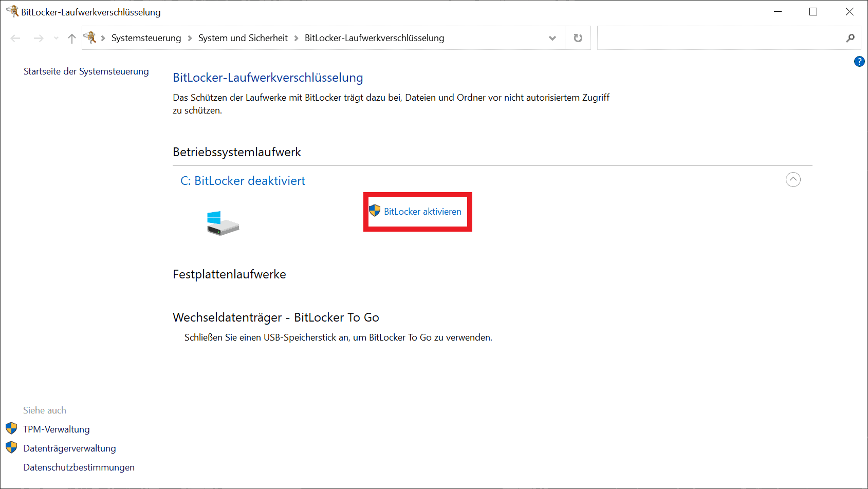The height and width of the screenshot is (489, 868).
Task: Click the BitLocker shield icon beside aktivieren
Action: pyautogui.click(x=375, y=211)
